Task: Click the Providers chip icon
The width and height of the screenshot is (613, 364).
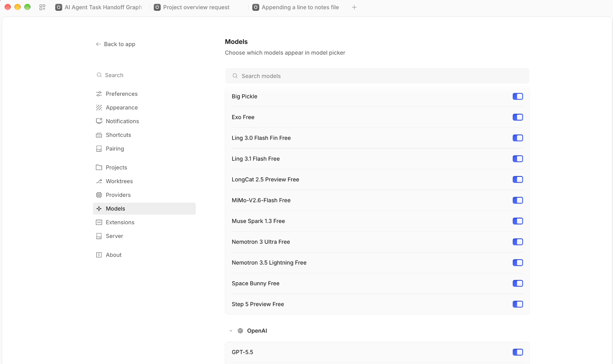Action: (x=99, y=195)
